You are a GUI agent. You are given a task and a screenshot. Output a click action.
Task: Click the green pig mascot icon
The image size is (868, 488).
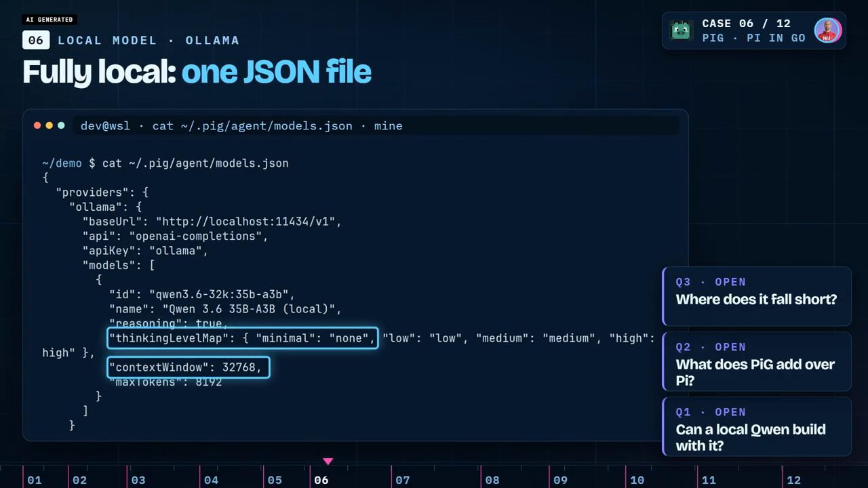[681, 30]
